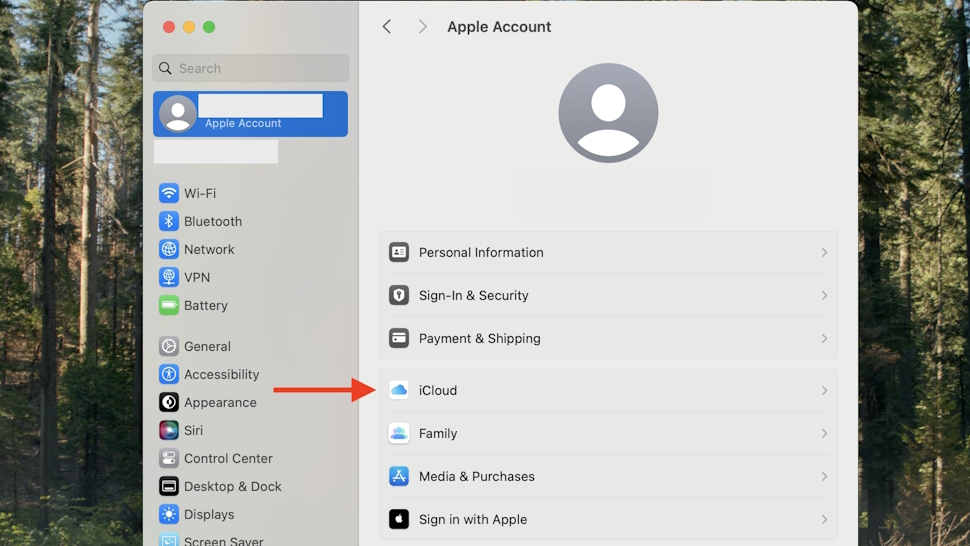Click the Accessibility icon
This screenshot has height=546, width=970.
(x=168, y=374)
